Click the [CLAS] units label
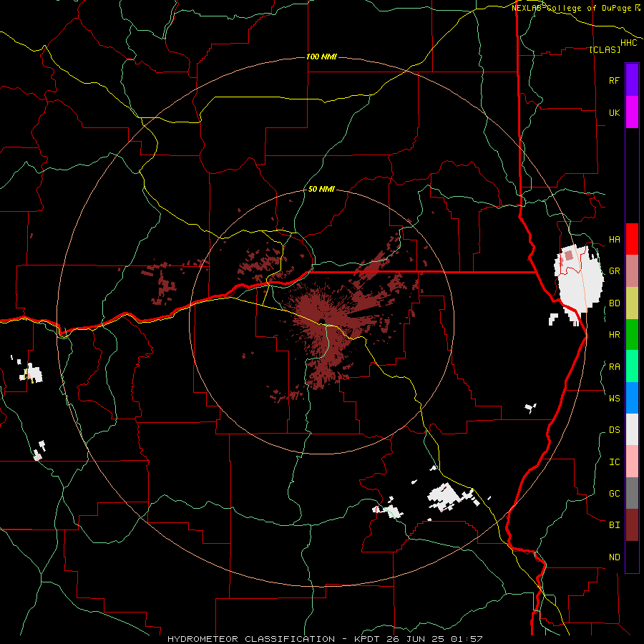Image resolution: width=644 pixels, height=644 pixels. [x=605, y=50]
